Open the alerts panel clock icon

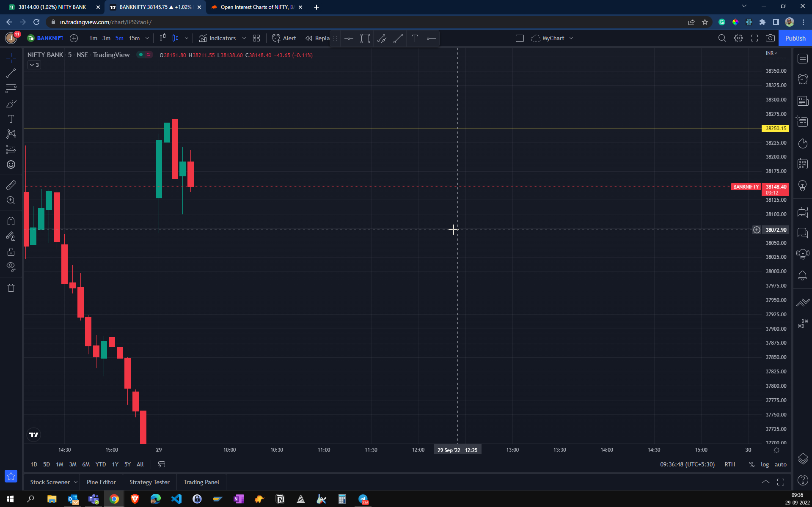[x=802, y=79]
